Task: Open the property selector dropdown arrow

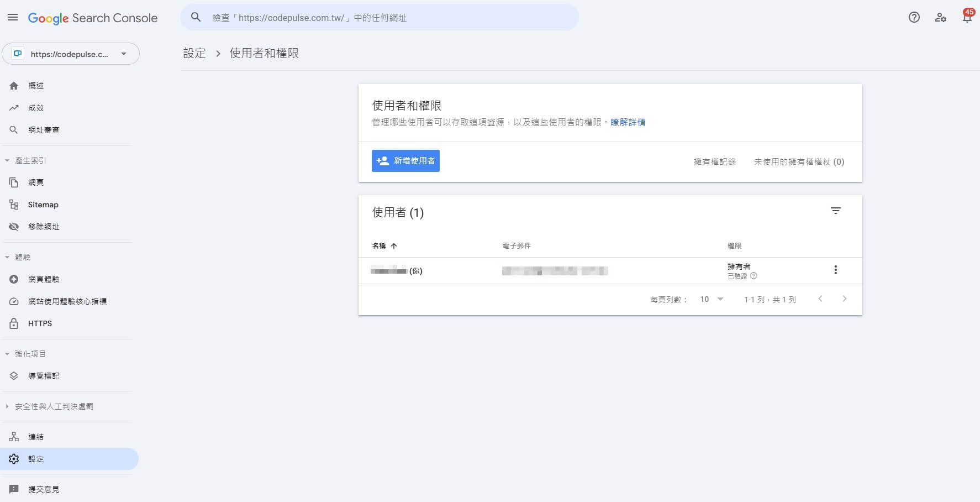Action: click(x=124, y=54)
